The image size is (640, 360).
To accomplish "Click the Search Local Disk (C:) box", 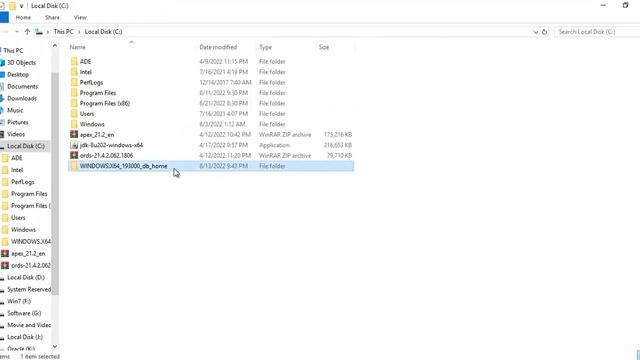I will click(597, 32).
